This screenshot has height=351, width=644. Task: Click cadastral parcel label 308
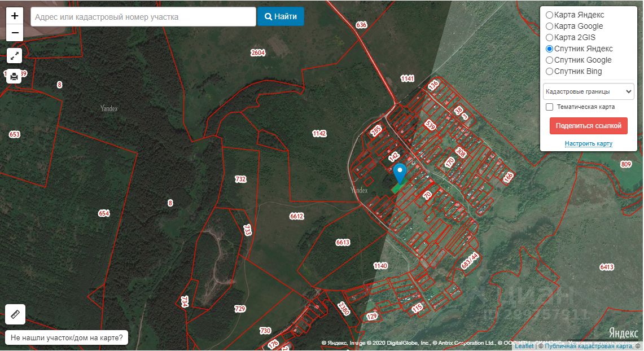(461, 153)
